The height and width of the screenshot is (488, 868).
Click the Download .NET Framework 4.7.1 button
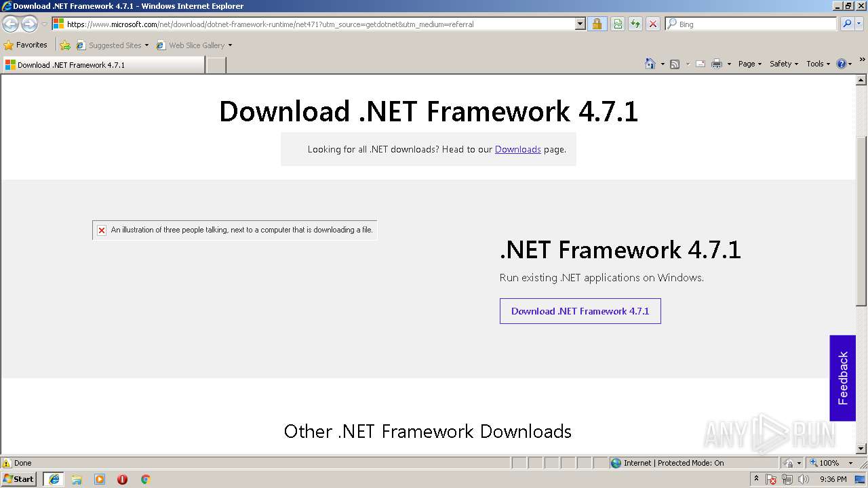point(580,311)
